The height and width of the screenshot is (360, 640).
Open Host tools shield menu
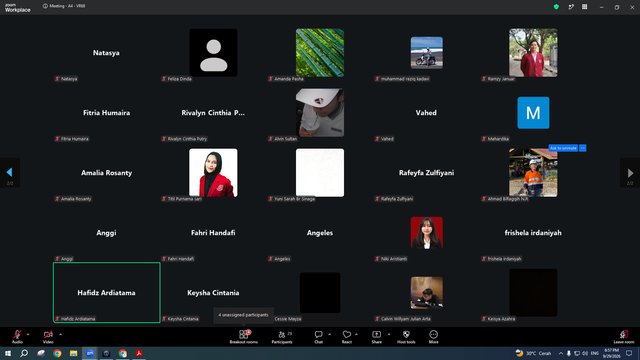[x=406, y=337]
